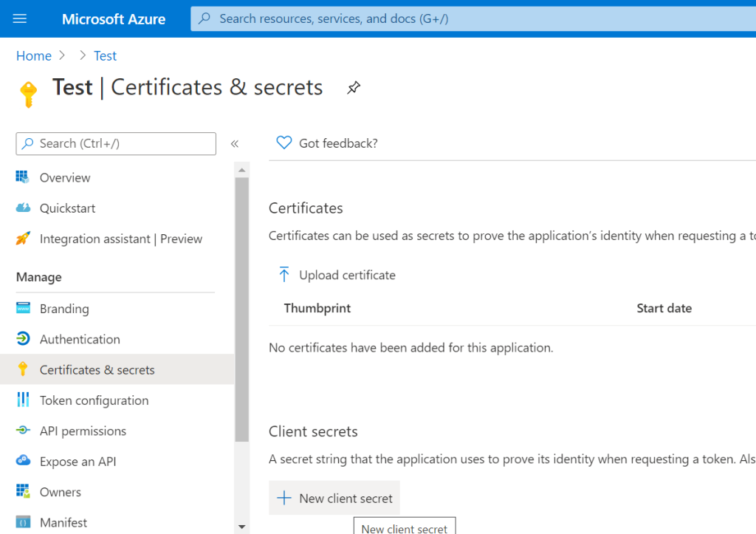
Task: Click the Home breadcrumb link
Action: click(34, 55)
